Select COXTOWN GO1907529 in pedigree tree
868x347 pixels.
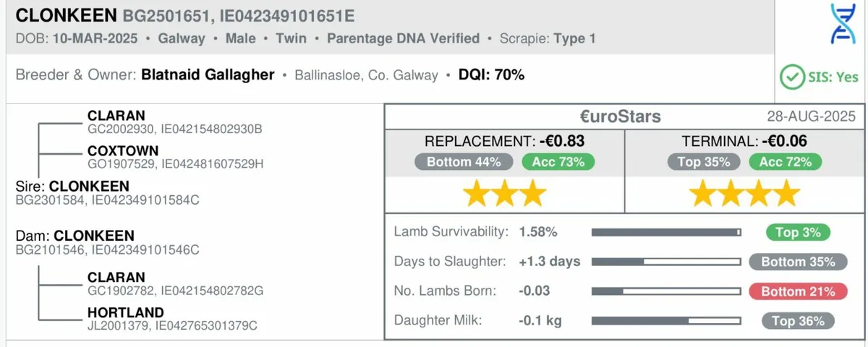pyautogui.click(x=175, y=157)
